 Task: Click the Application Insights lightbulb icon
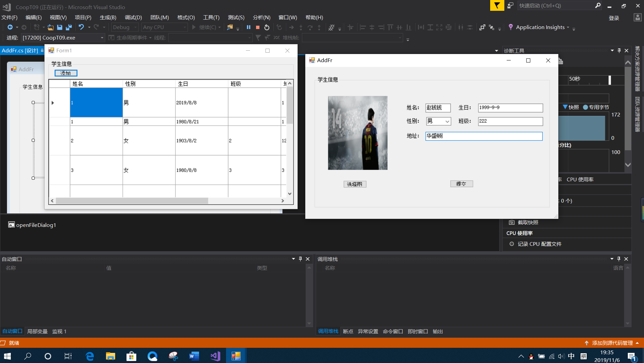(511, 27)
